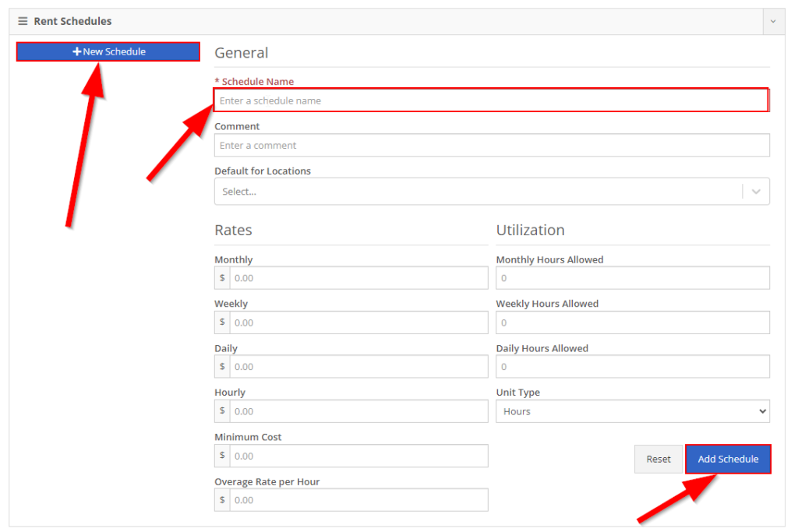Click the dollar sign beside Weekly rate
Image resolution: width=798 pixels, height=532 pixels.
221,322
